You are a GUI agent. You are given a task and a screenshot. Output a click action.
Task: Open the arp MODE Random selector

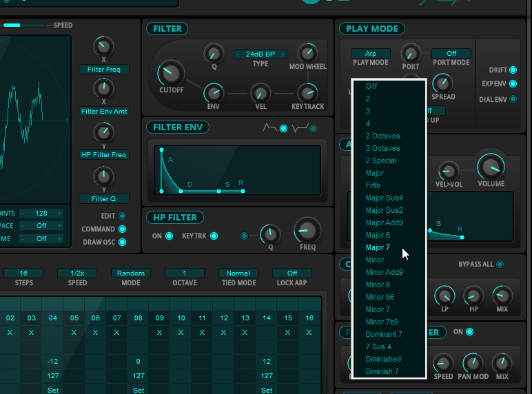131,273
